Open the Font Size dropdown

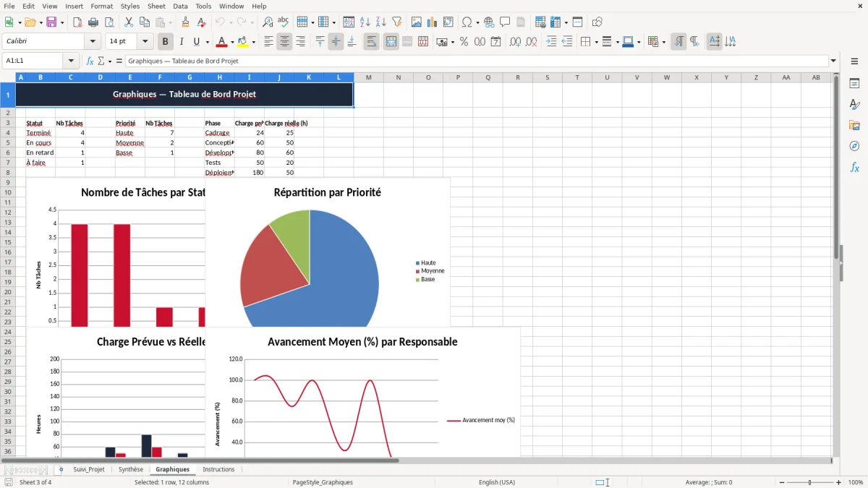[x=145, y=42]
